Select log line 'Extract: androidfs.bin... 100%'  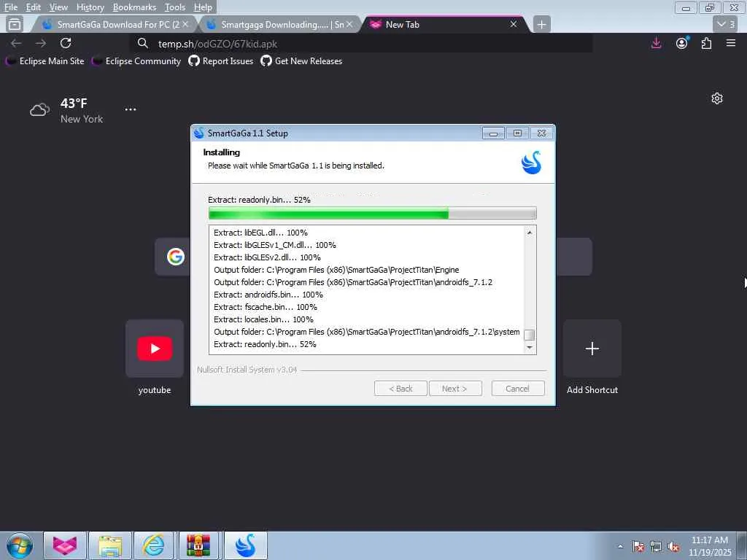[x=268, y=295]
